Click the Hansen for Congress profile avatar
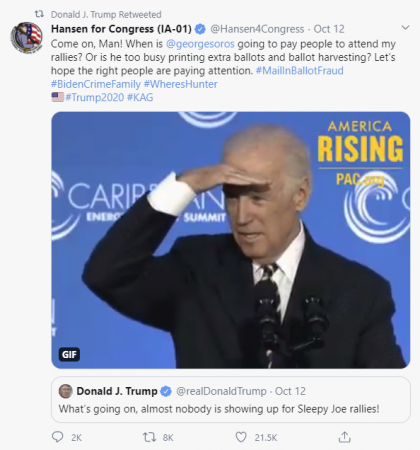This screenshot has height=450, width=420. tap(26, 37)
